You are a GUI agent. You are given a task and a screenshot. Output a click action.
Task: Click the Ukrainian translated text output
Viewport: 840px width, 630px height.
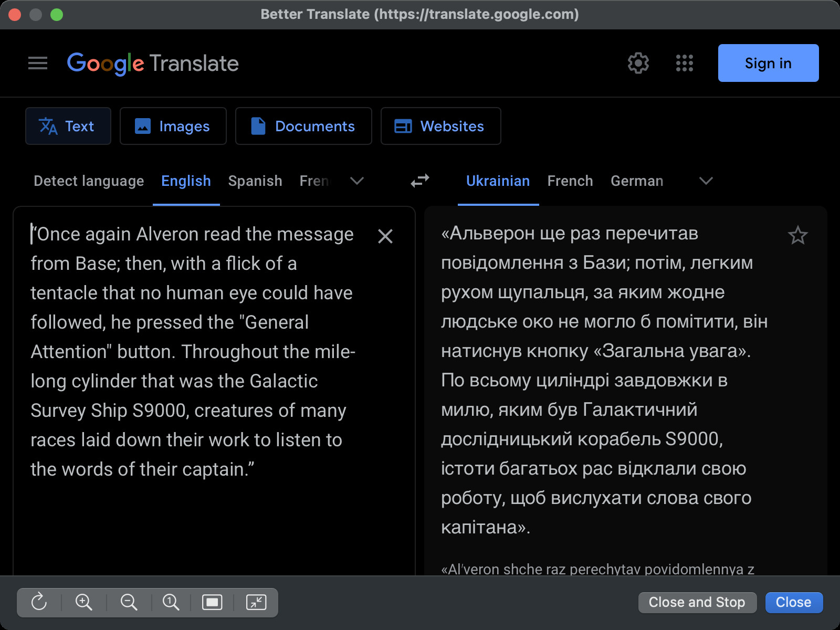pyautogui.click(x=604, y=380)
